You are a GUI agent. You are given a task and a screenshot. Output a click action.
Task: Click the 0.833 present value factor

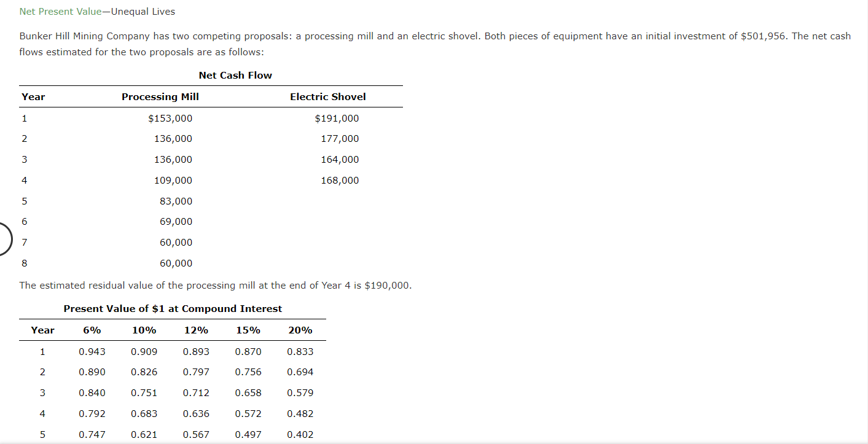[300, 352]
